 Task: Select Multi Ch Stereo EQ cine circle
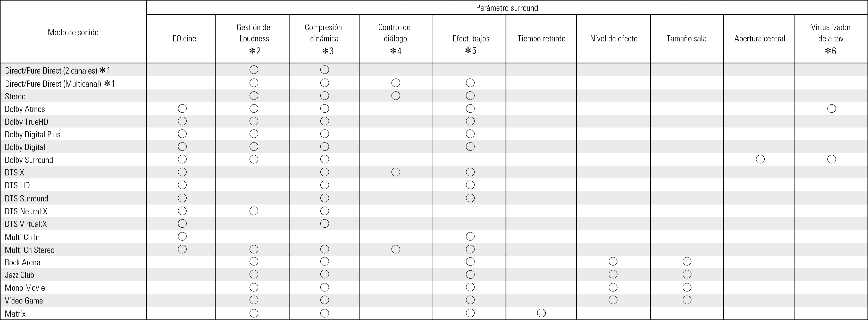[x=182, y=249]
